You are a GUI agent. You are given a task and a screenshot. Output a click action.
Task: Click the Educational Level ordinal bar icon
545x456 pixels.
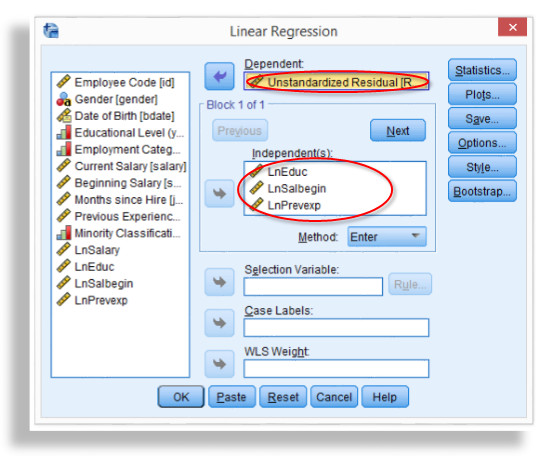(x=64, y=132)
